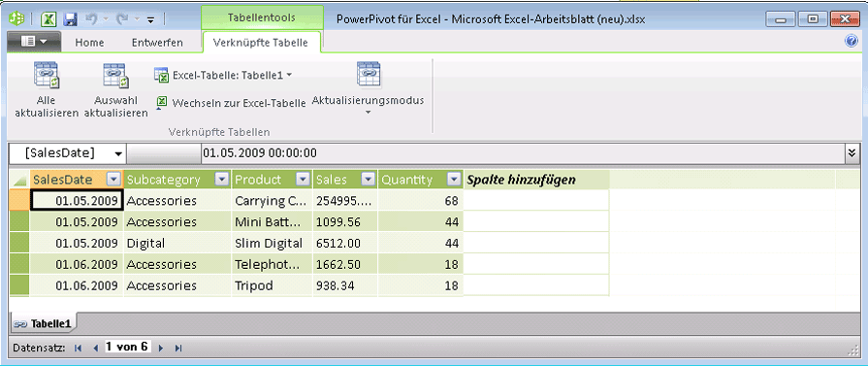Screen dimensions: 868x366
Task: Select the Tripod product cell
Action: [x=272, y=285]
